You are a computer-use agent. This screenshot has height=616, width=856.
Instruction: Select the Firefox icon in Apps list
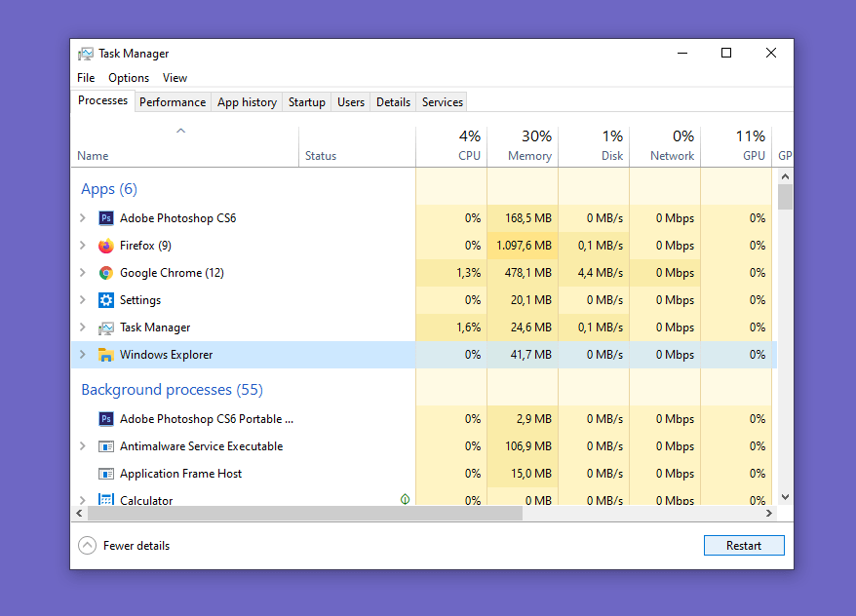[x=106, y=246]
